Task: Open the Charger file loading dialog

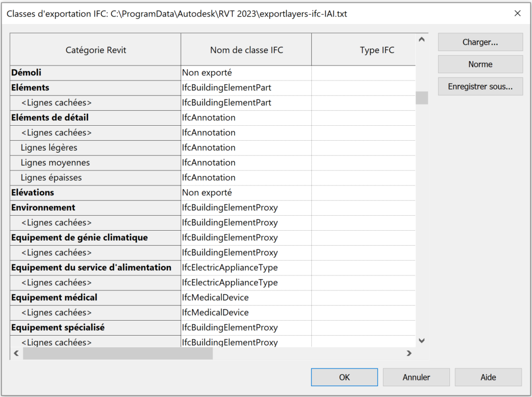Action: pyautogui.click(x=480, y=42)
